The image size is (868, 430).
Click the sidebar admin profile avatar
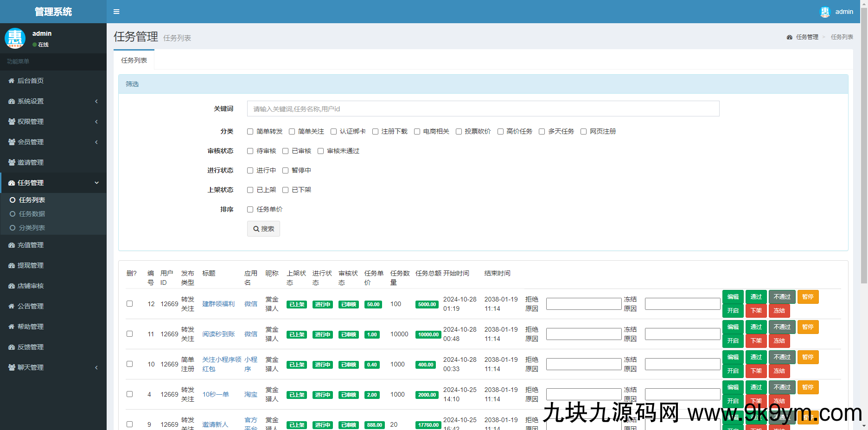pyautogui.click(x=15, y=38)
